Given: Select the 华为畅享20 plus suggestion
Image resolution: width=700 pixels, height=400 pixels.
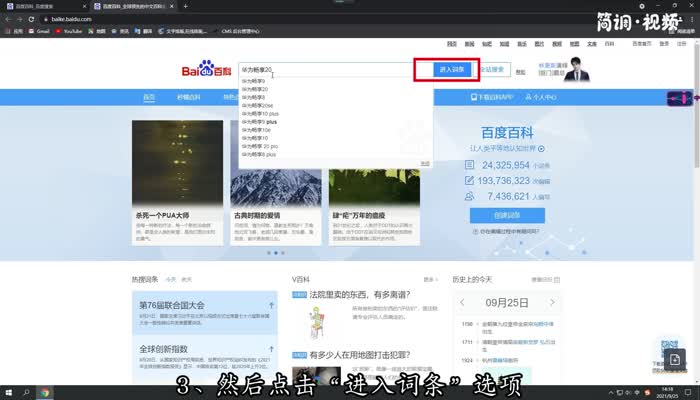Looking at the screenshot, I should click(260, 146).
